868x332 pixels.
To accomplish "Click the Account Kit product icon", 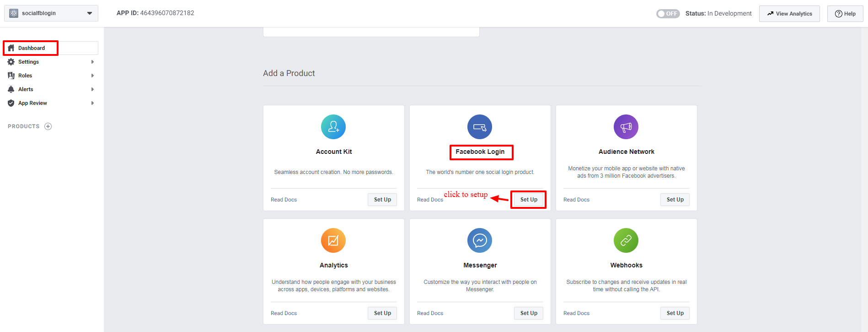I will pyautogui.click(x=333, y=127).
